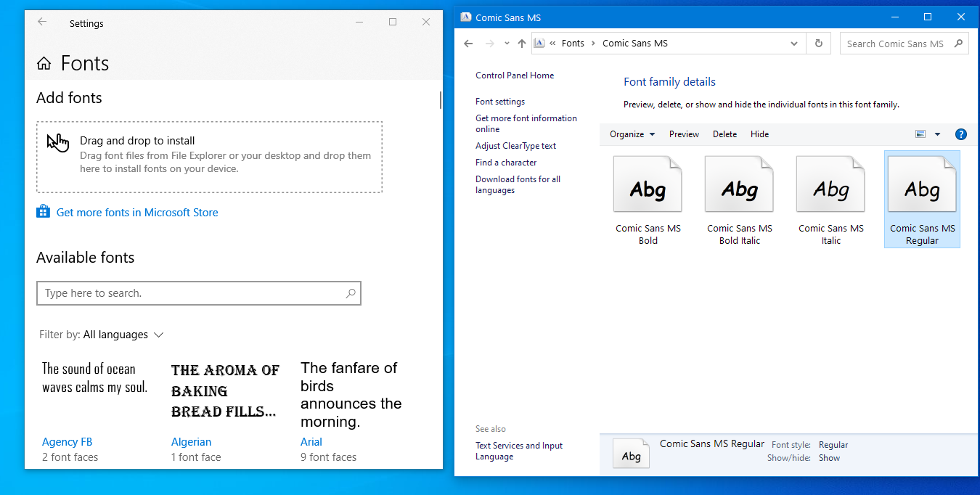Open the Algerian font link
The height and width of the screenshot is (495, 980).
click(x=191, y=442)
